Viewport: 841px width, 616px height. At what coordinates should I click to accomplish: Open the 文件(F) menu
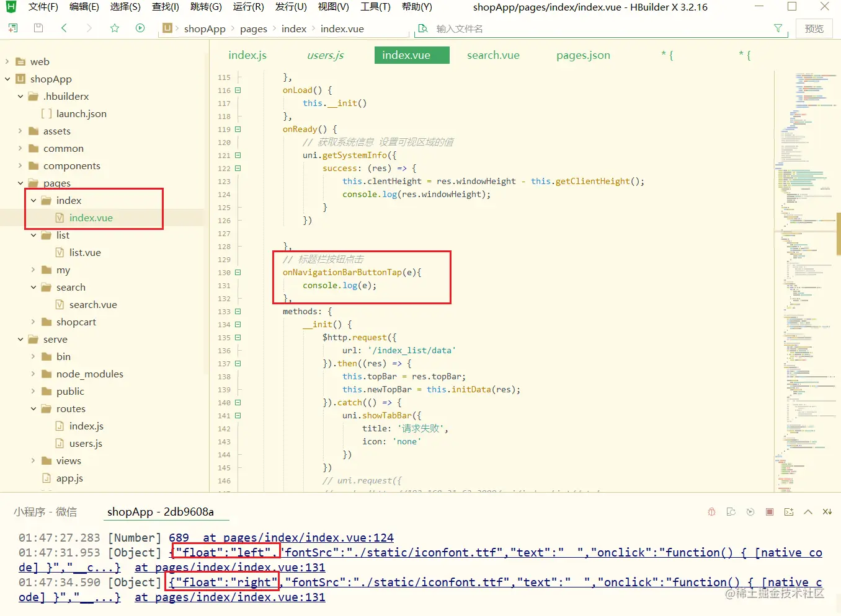[x=43, y=7]
